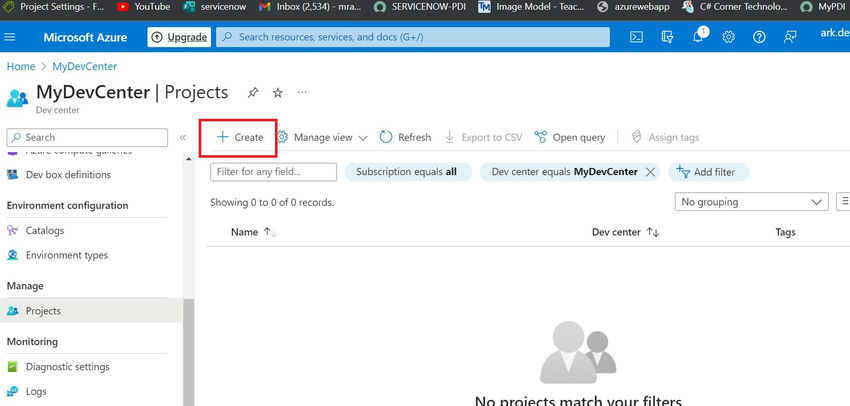Click Open query
Screen dimensions: 850x406
click(570, 138)
